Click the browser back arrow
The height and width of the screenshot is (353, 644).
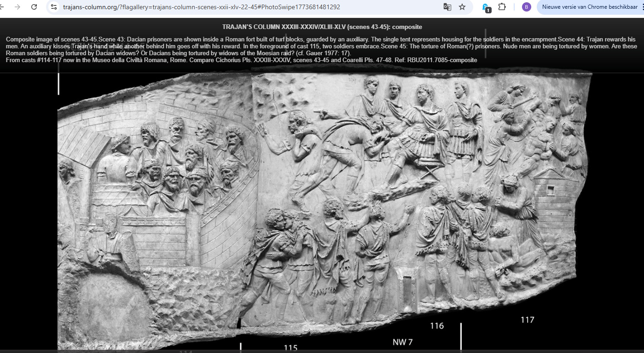point(2,7)
